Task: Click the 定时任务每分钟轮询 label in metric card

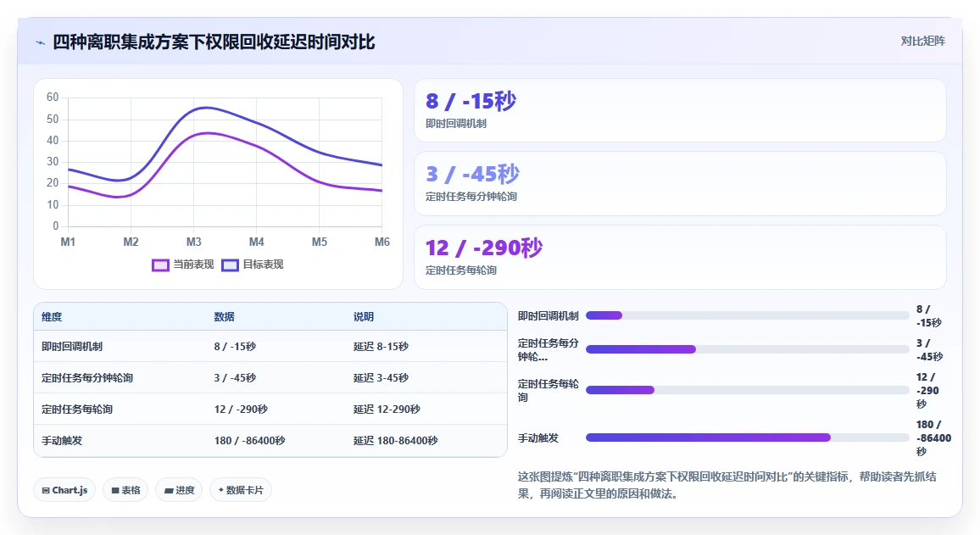Action: pyautogui.click(x=471, y=196)
